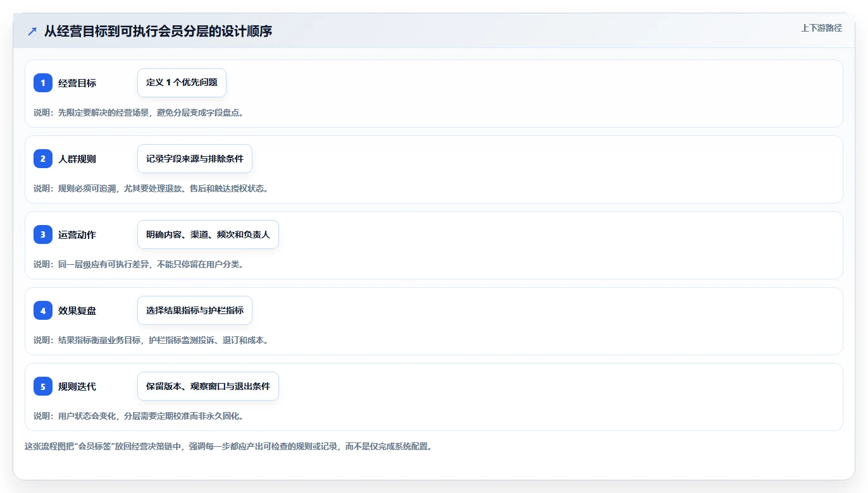Click the 上下游路径 label in the header
Image resolution: width=868 pixels, height=493 pixels.
pyautogui.click(x=821, y=28)
